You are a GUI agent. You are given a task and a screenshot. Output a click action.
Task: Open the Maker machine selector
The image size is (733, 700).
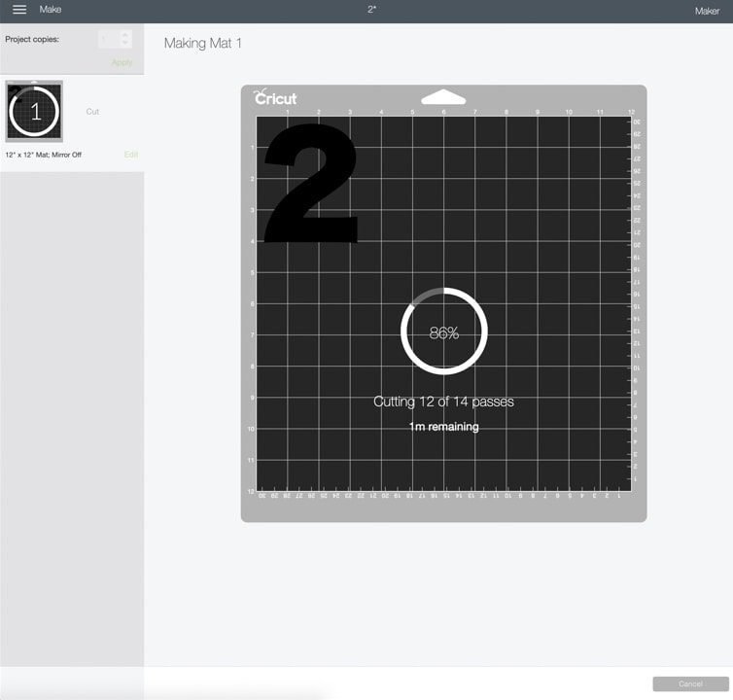click(x=707, y=11)
